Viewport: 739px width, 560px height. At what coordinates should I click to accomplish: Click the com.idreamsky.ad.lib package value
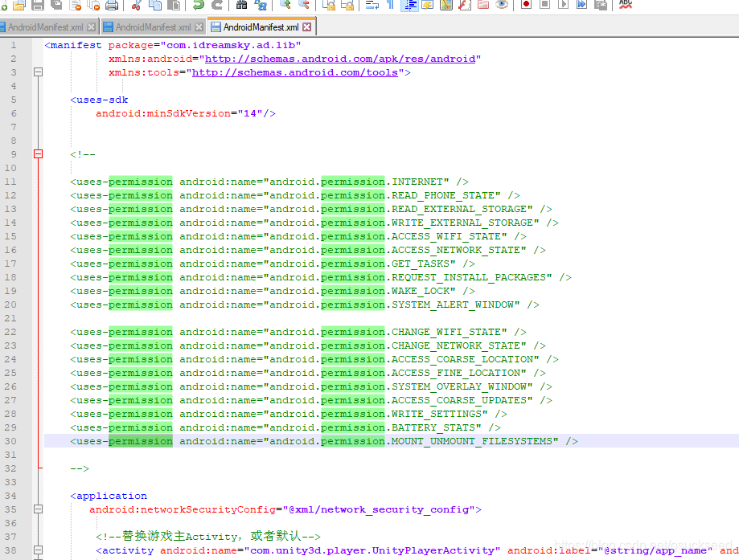pyautogui.click(x=231, y=45)
